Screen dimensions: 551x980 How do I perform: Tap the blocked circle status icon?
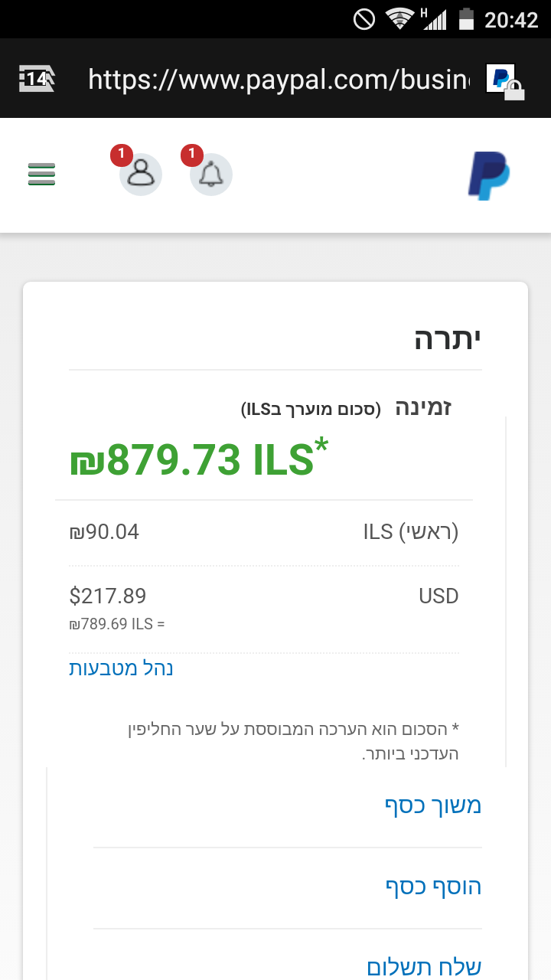tap(364, 18)
